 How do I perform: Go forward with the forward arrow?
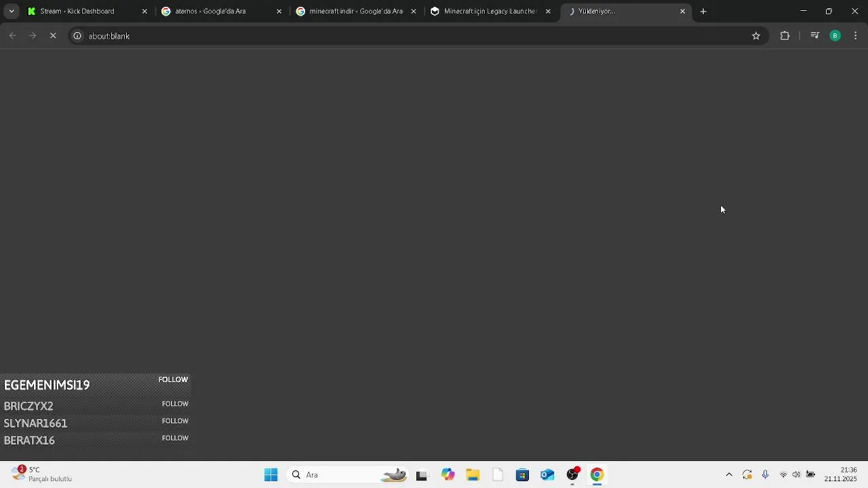pos(33,36)
